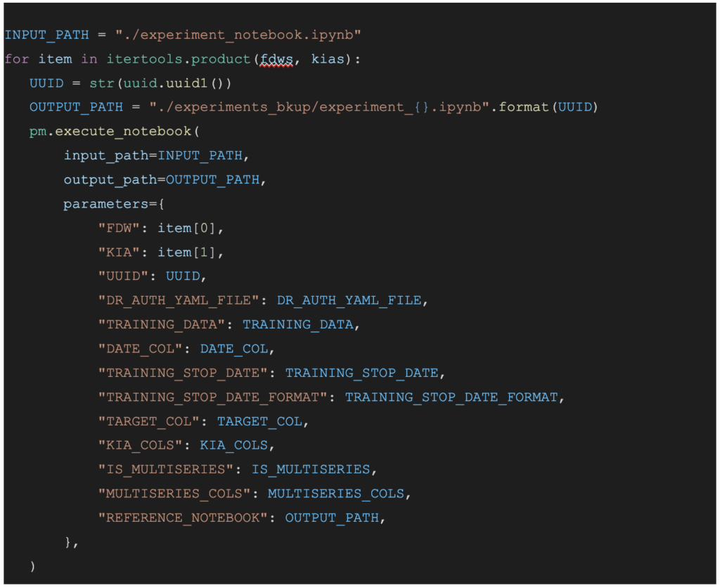The height and width of the screenshot is (588, 720).
Task: Click the output_path keyword argument
Action: pyautogui.click(x=110, y=179)
